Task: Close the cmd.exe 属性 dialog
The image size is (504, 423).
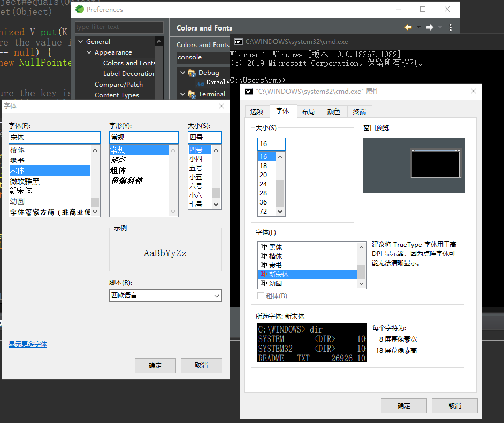Action: [474, 91]
